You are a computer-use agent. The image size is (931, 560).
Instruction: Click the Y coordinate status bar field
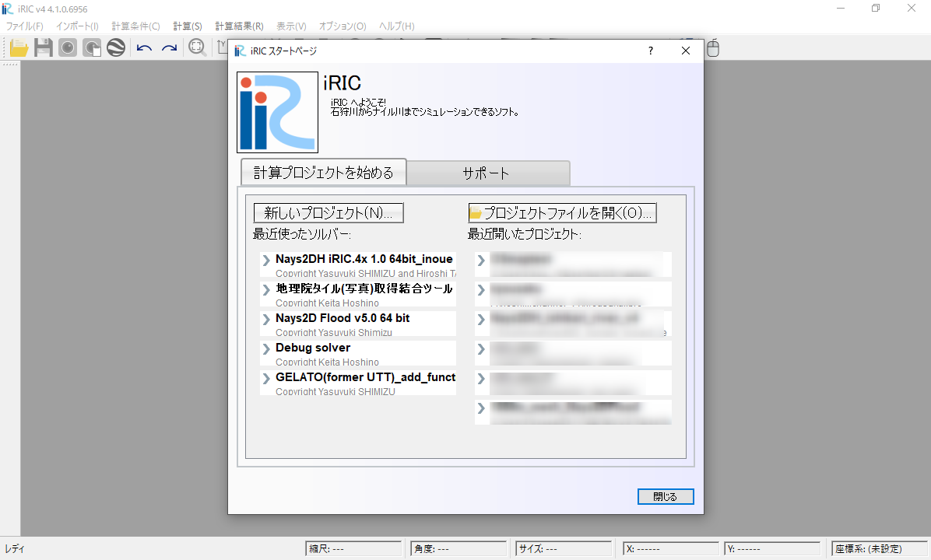coord(772,549)
